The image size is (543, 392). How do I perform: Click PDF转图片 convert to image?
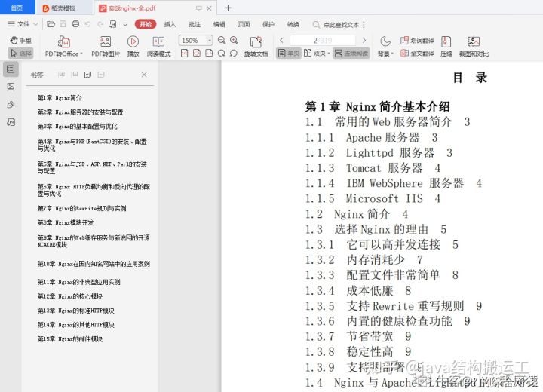click(x=106, y=46)
